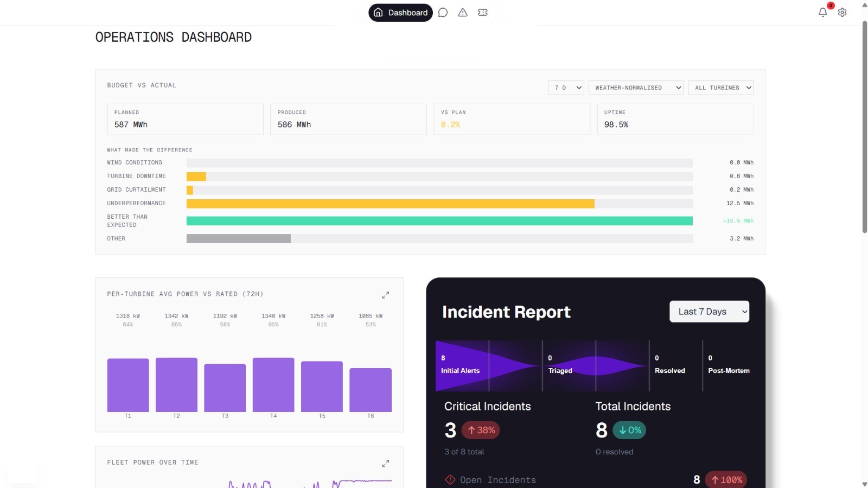Open the All Turbines dropdown
Image resolution: width=868 pixels, height=488 pixels.
tap(721, 87)
